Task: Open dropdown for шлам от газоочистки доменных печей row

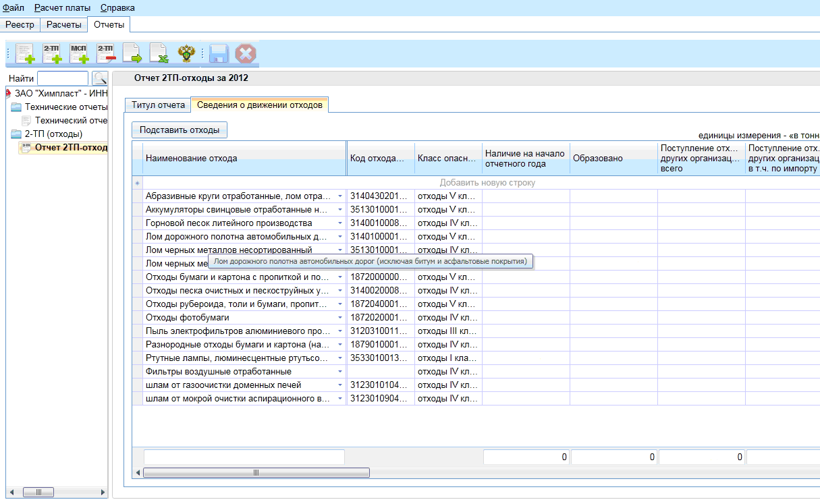Action: click(x=339, y=385)
